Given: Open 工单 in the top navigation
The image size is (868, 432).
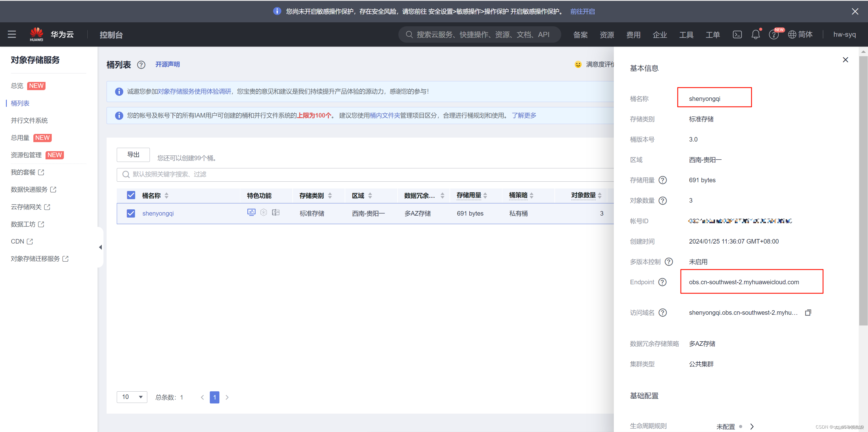Looking at the screenshot, I should tap(713, 35).
